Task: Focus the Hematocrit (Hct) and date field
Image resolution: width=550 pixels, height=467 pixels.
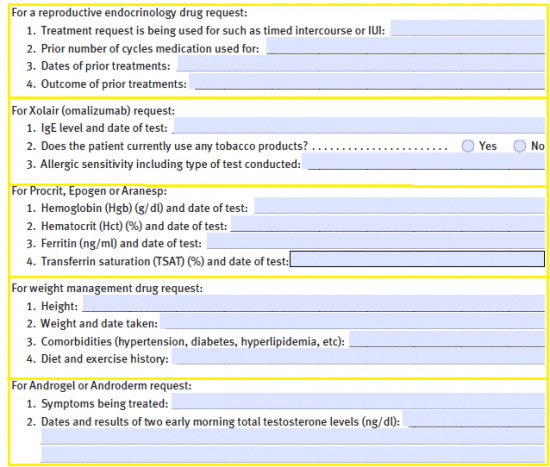Action: coord(388,224)
